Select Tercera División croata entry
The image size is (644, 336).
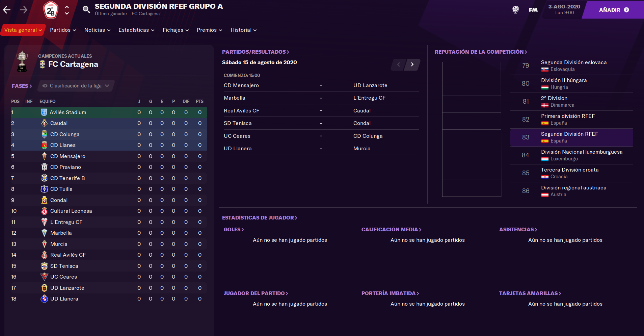point(571,173)
